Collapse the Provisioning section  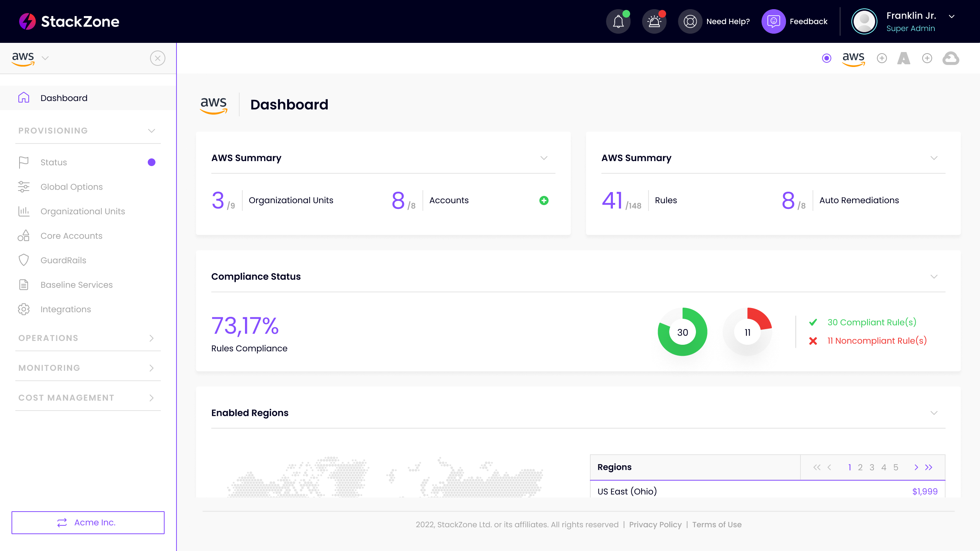click(152, 131)
